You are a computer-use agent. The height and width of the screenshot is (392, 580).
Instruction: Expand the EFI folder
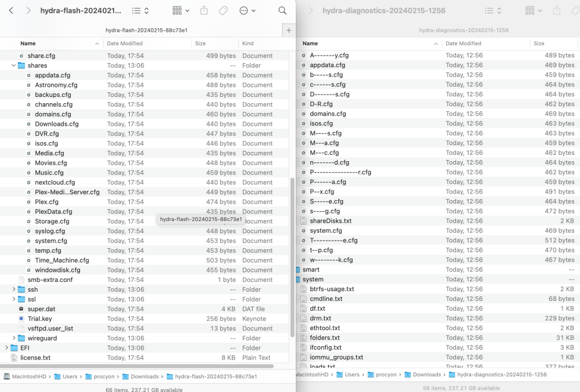pyautogui.click(x=6, y=347)
